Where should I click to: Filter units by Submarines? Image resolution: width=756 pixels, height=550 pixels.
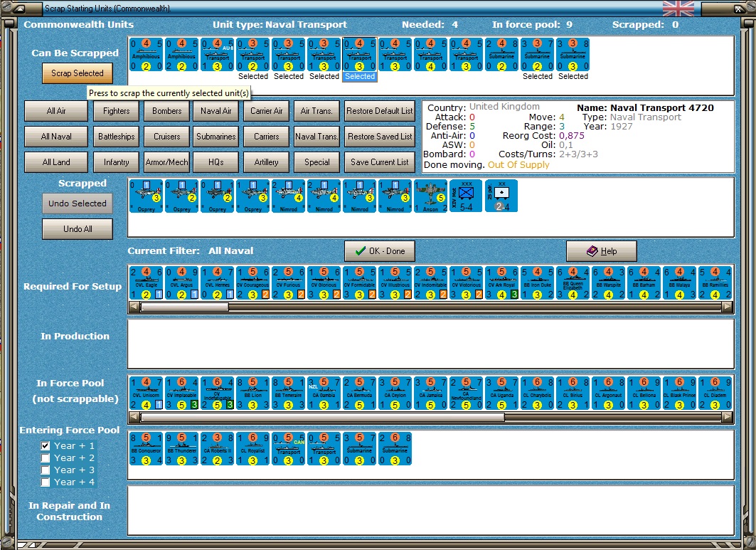(x=216, y=137)
